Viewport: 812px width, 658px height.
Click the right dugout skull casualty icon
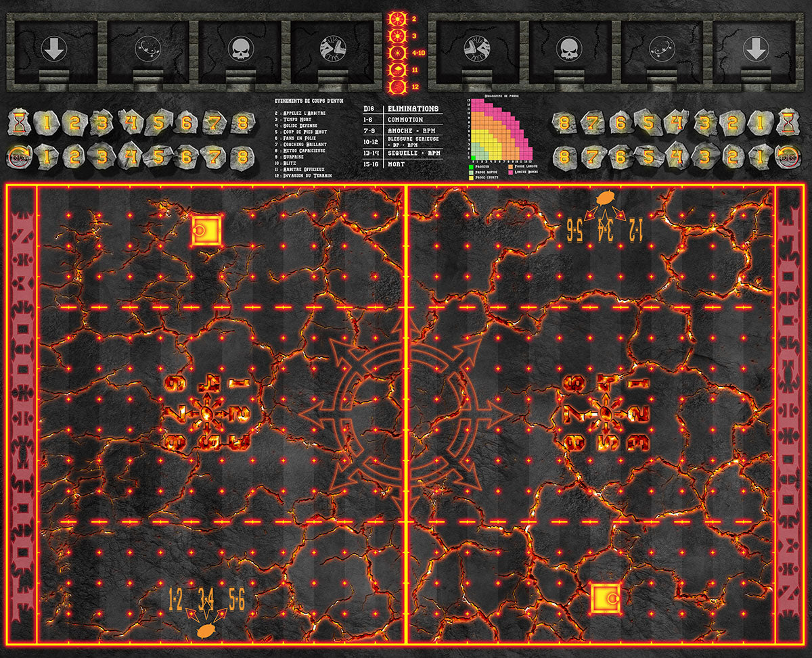[568, 49]
